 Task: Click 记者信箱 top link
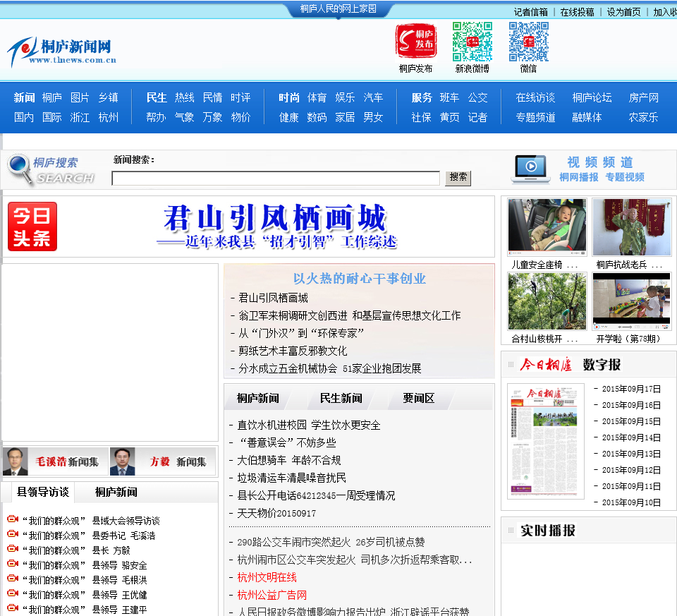[x=530, y=12]
